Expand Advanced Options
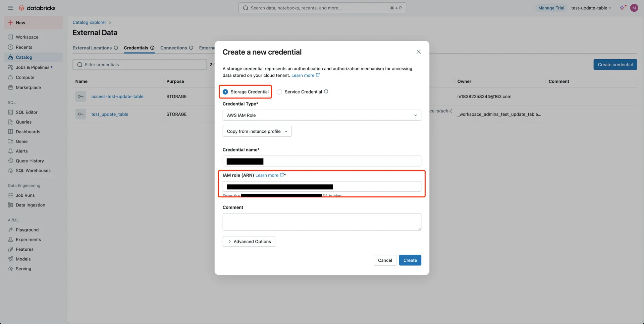The width and height of the screenshot is (644, 324). 249,242
